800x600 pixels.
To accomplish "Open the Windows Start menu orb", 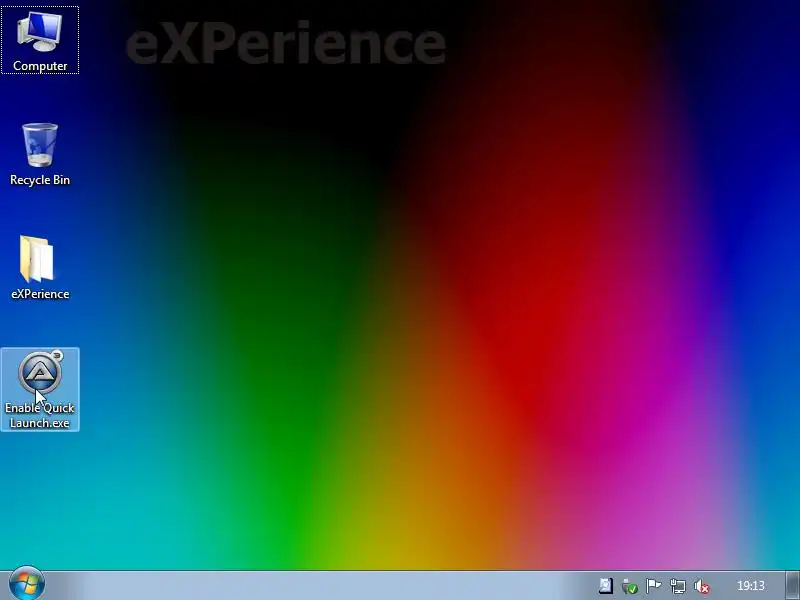I will point(27,584).
